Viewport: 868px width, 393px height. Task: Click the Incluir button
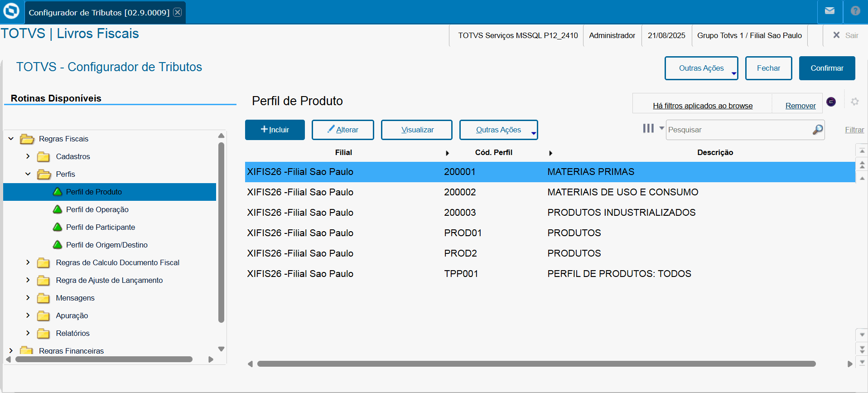point(275,130)
